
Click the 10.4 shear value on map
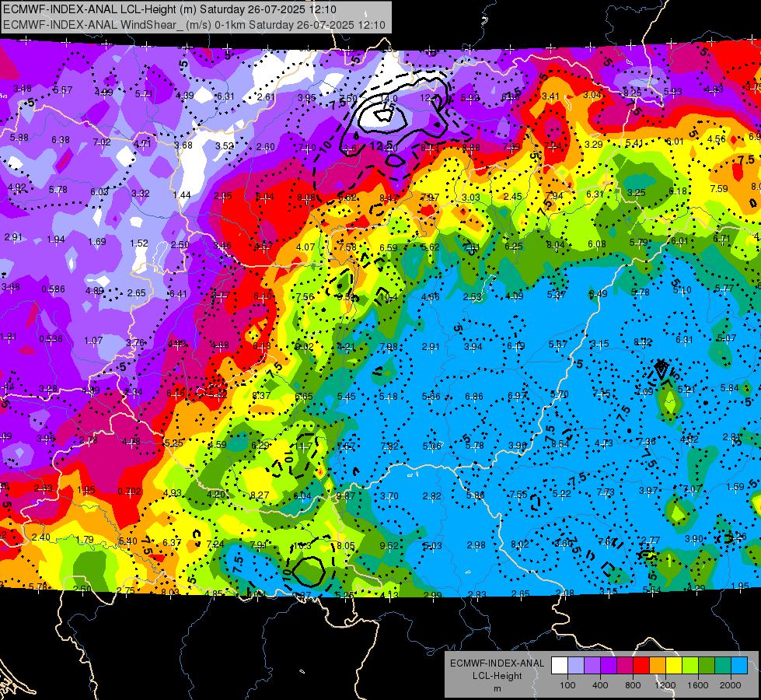point(388,297)
